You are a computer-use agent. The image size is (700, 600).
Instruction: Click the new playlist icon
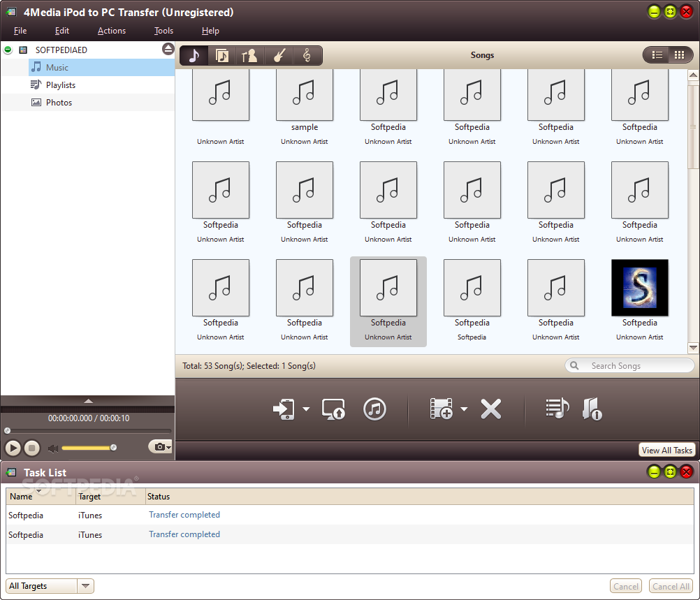(x=557, y=408)
